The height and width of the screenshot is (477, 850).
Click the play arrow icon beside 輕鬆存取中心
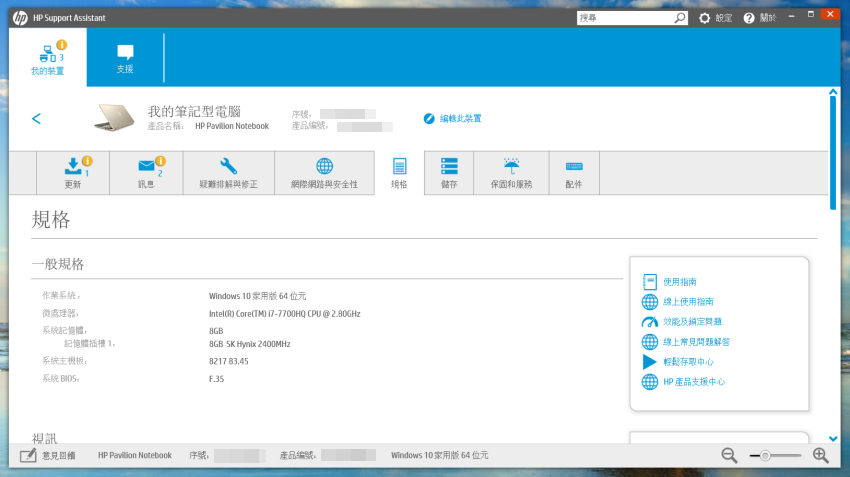[649, 362]
